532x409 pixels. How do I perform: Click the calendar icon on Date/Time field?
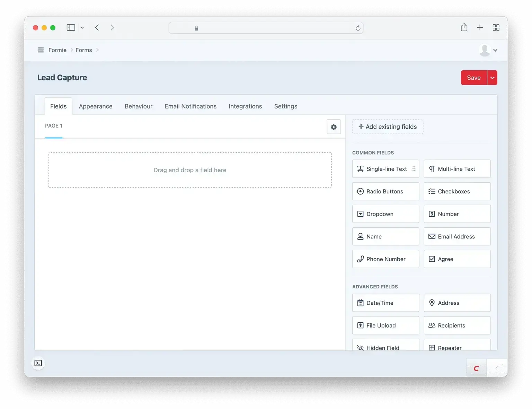tap(361, 303)
